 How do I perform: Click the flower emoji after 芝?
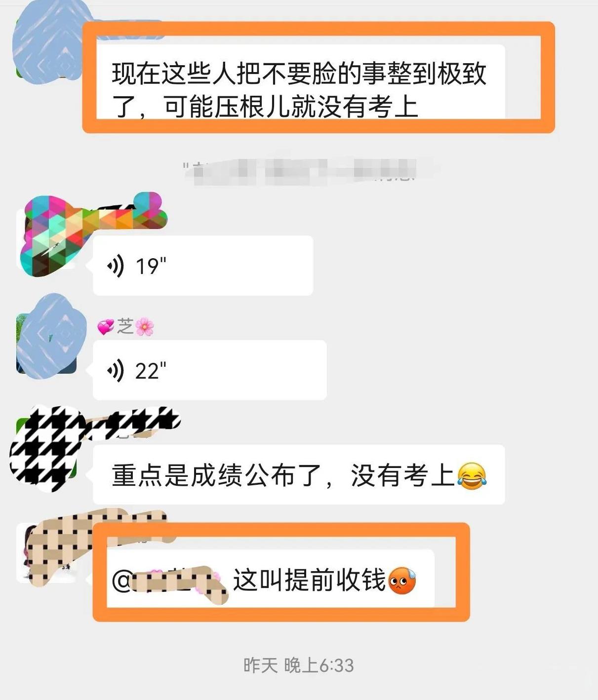[x=145, y=327]
